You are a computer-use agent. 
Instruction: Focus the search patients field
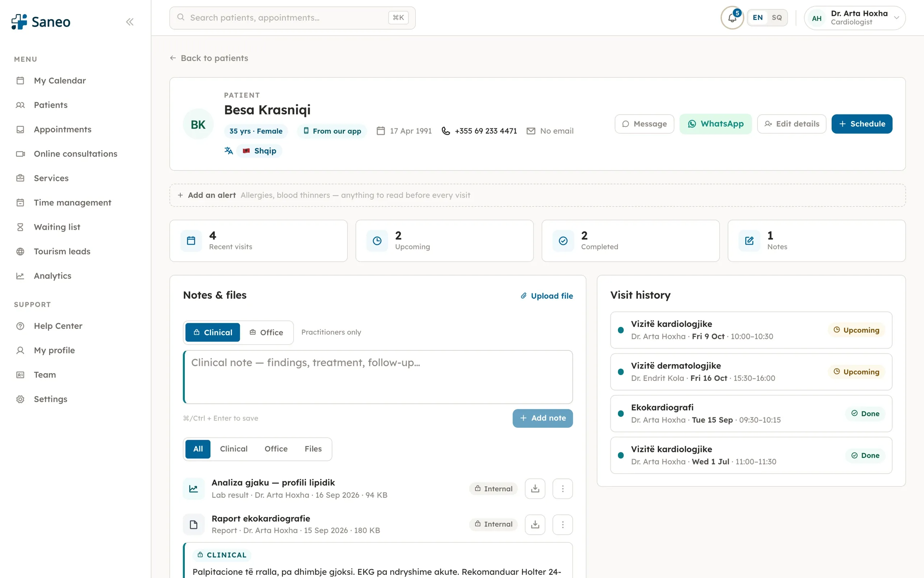coord(292,18)
